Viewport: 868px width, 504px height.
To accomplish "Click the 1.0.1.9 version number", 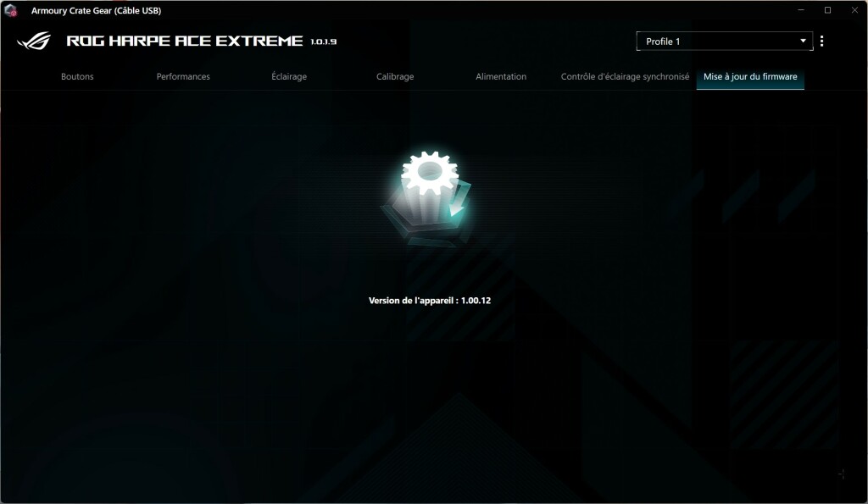I will (x=323, y=42).
